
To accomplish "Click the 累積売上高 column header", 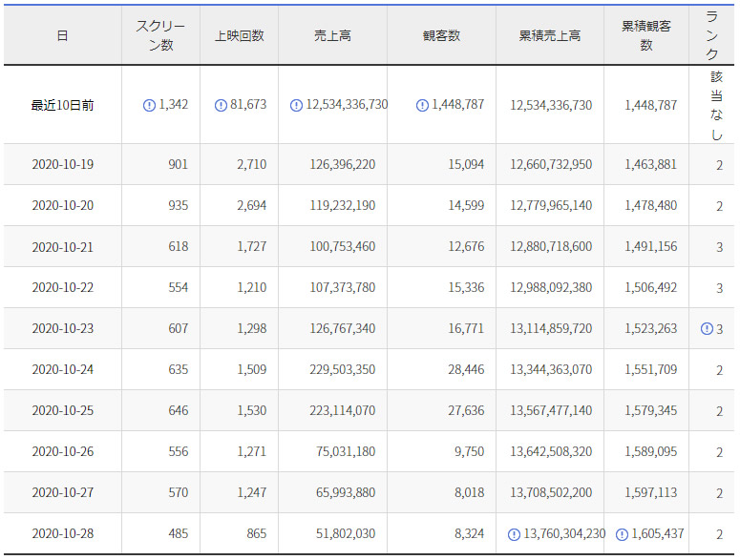I will coord(549,35).
